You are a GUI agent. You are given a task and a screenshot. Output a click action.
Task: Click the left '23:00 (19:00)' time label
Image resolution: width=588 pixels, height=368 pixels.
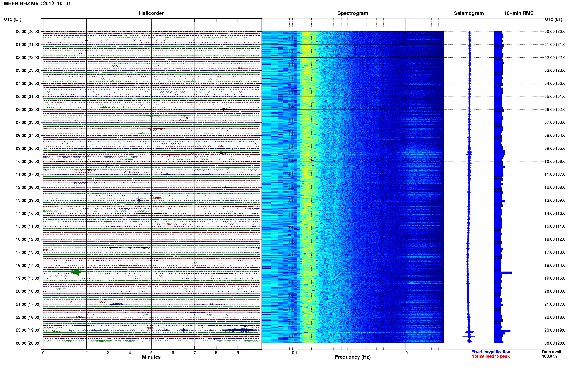[28, 330]
